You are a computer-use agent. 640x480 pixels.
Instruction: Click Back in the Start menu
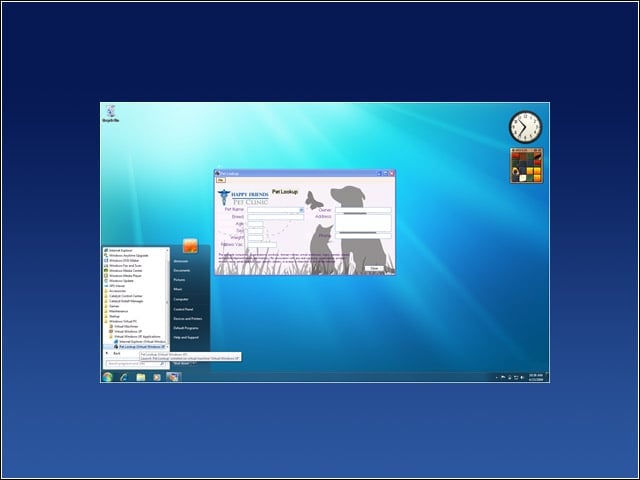click(x=113, y=353)
